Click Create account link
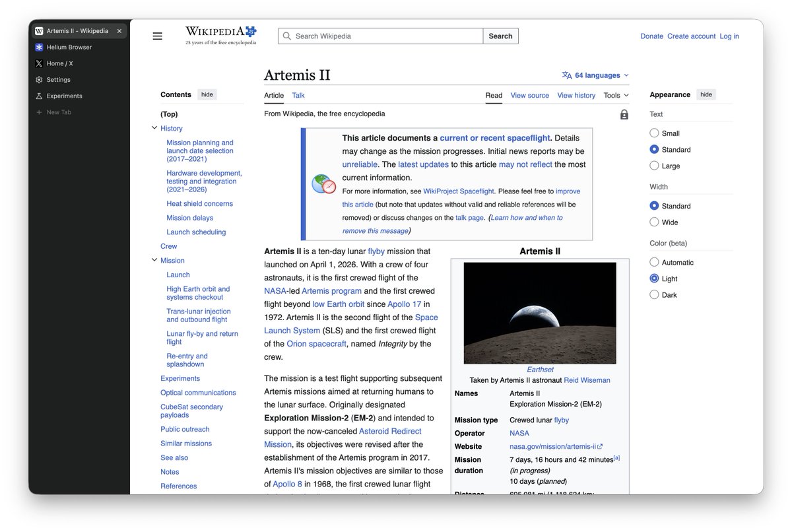The width and height of the screenshot is (792, 532). click(x=691, y=36)
